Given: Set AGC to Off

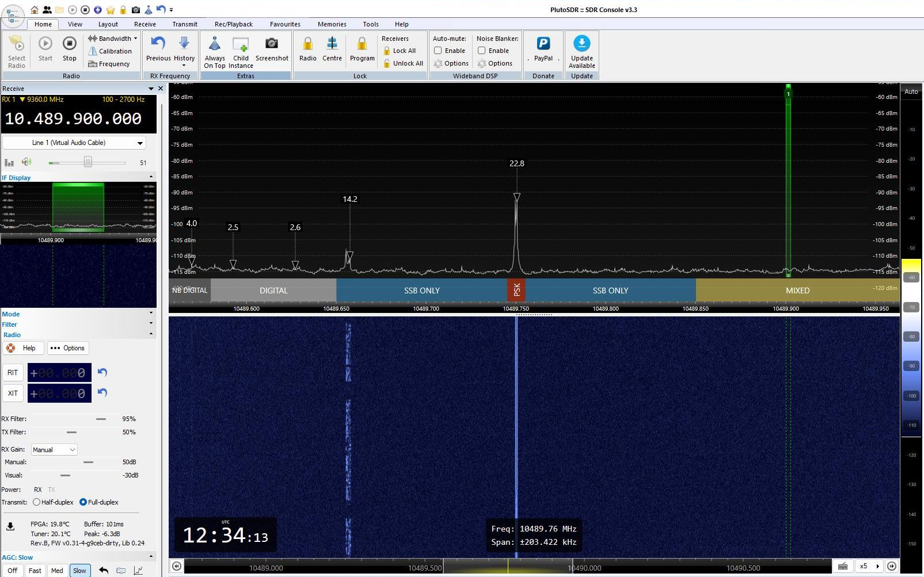Looking at the screenshot, I should pyautogui.click(x=13, y=571).
